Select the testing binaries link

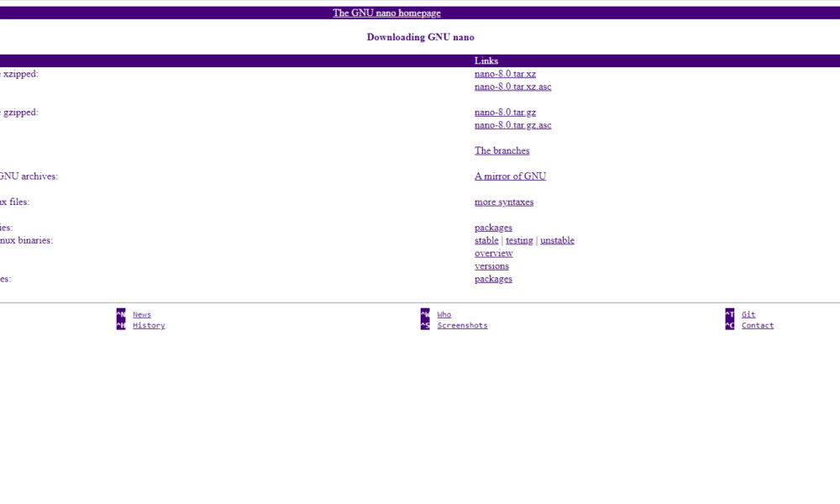[519, 240]
